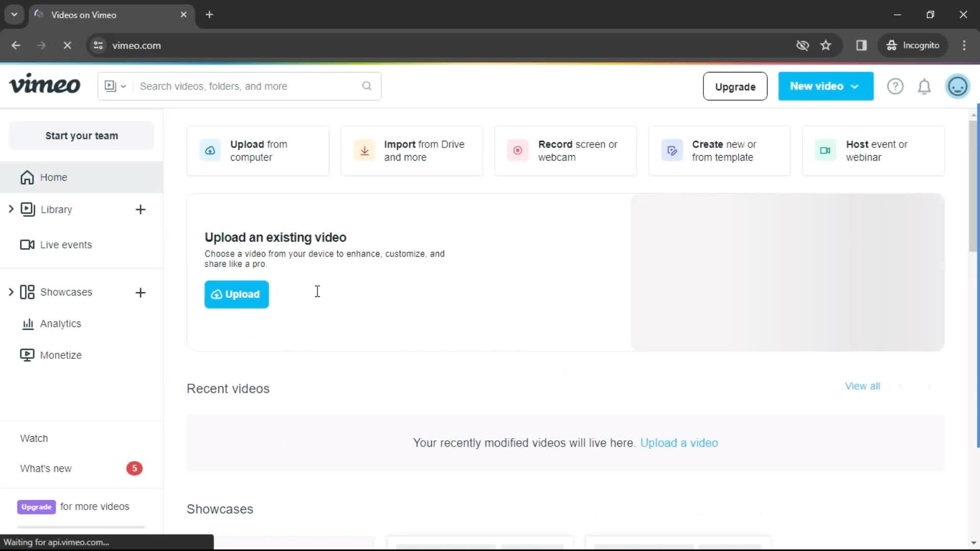Click View all recent videos link

pyautogui.click(x=863, y=386)
